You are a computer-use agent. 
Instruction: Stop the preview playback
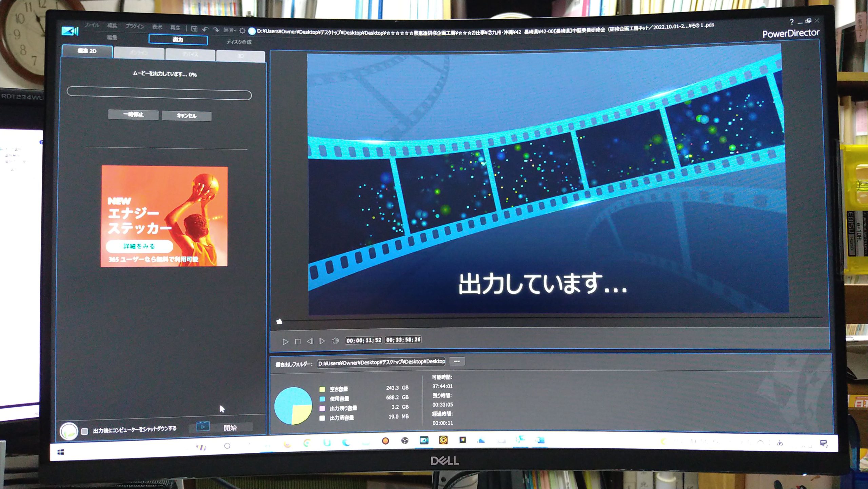click(x=297, y=342)
